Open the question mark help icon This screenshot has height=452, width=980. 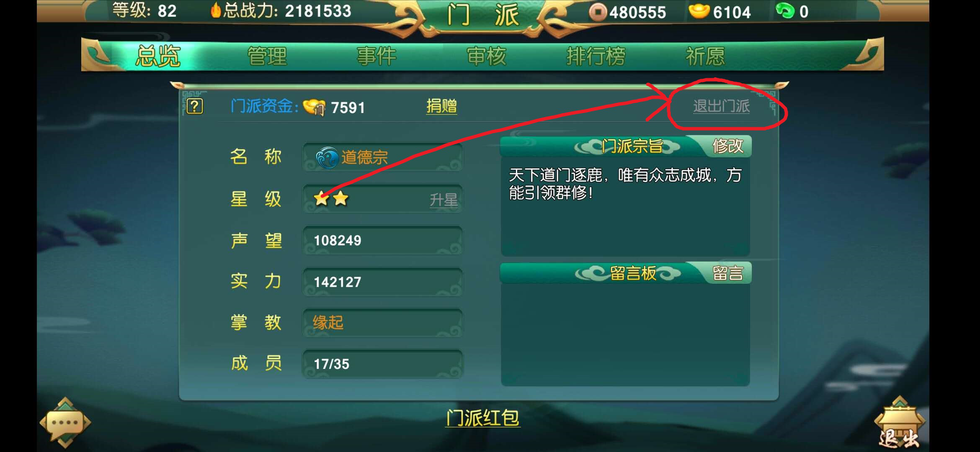pyautogui.click(x=195, y=107)
